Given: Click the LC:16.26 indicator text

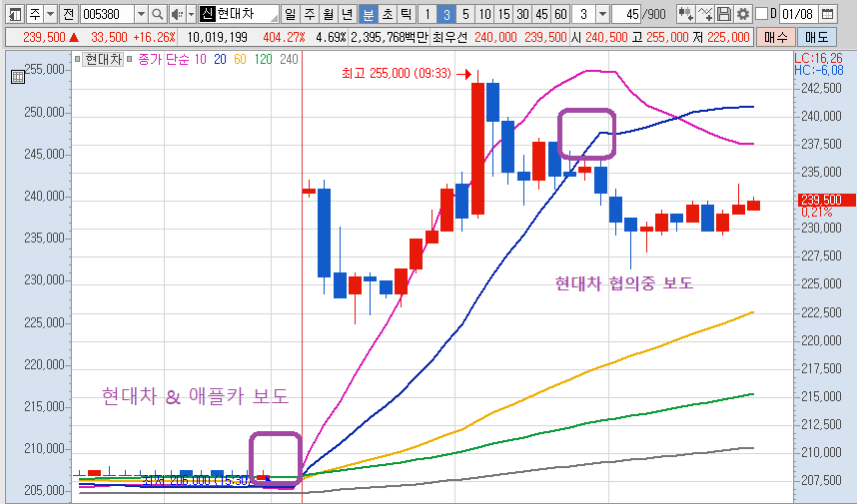Looking at the screenshot, I should pyautogui.click(x=819, y=59).
